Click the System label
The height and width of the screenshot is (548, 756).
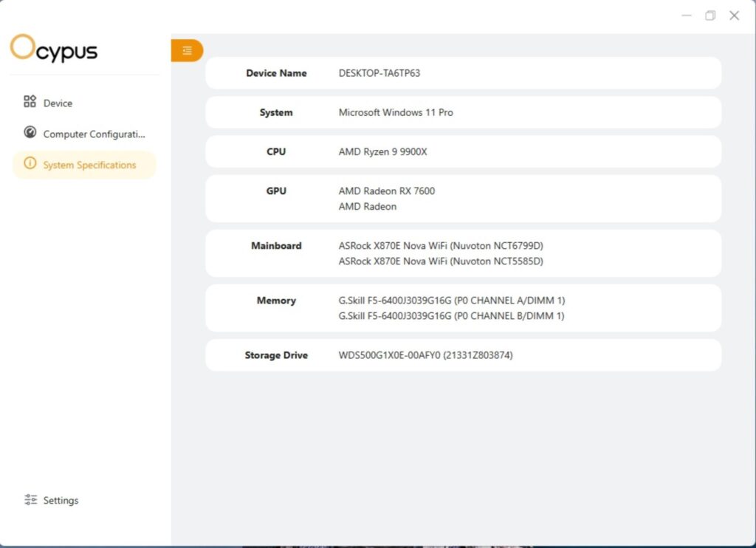point(276,112)
